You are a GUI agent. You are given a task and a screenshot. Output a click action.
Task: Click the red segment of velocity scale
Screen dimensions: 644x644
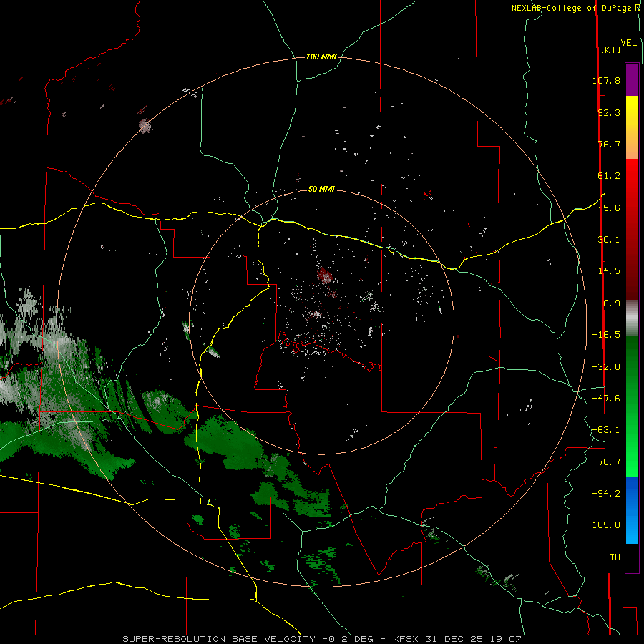pos(632,229)
